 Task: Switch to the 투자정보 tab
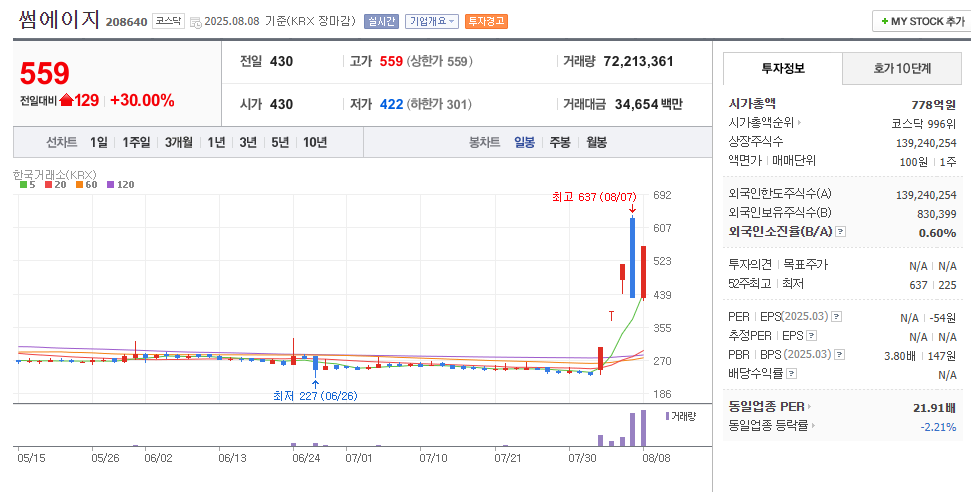(x=783, y=69)
